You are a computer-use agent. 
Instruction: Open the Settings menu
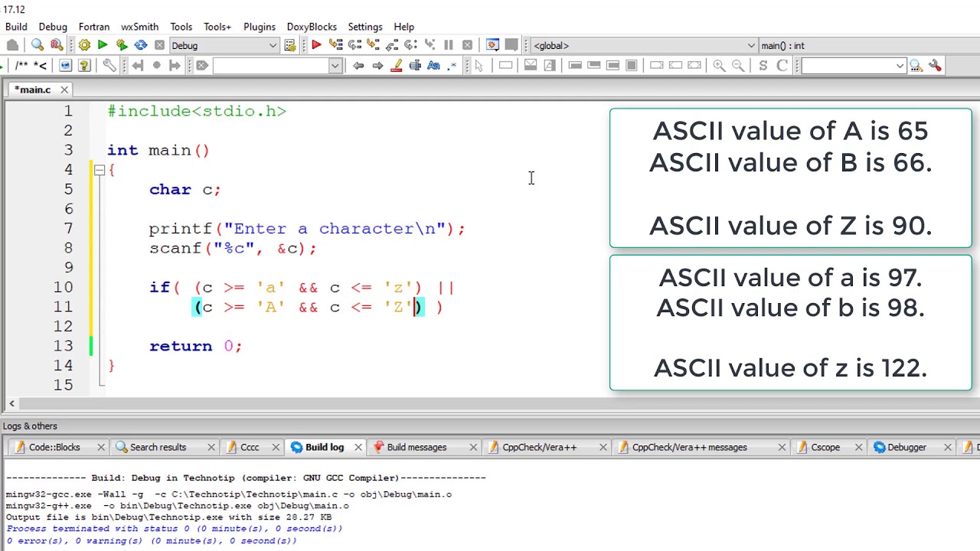click(x=365, y=27)
